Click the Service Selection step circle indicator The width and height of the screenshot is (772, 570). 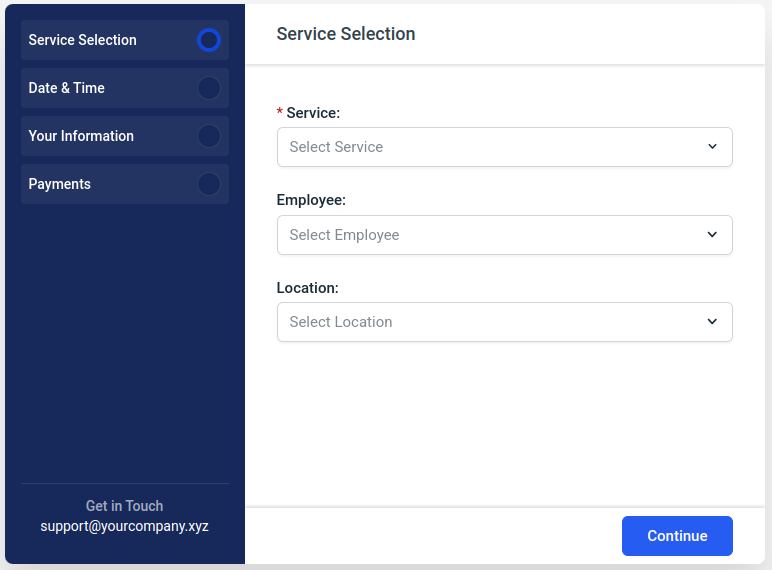pyautogui.click(x=208, y=40)
